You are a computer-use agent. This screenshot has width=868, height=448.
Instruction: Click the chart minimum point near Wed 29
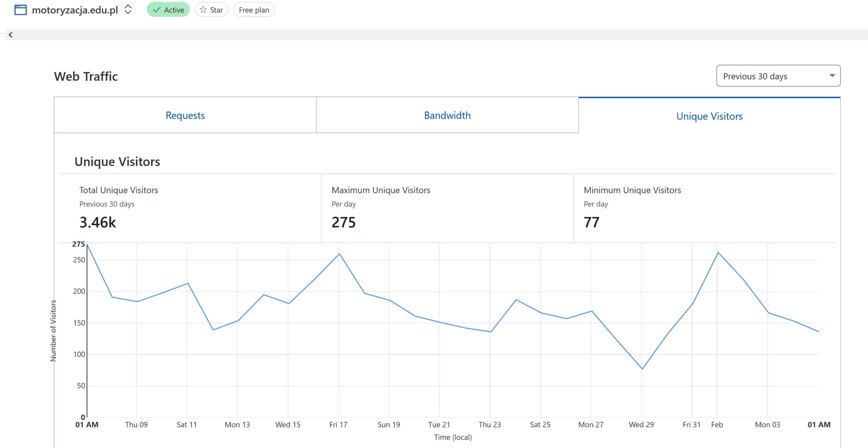[642, 369]
